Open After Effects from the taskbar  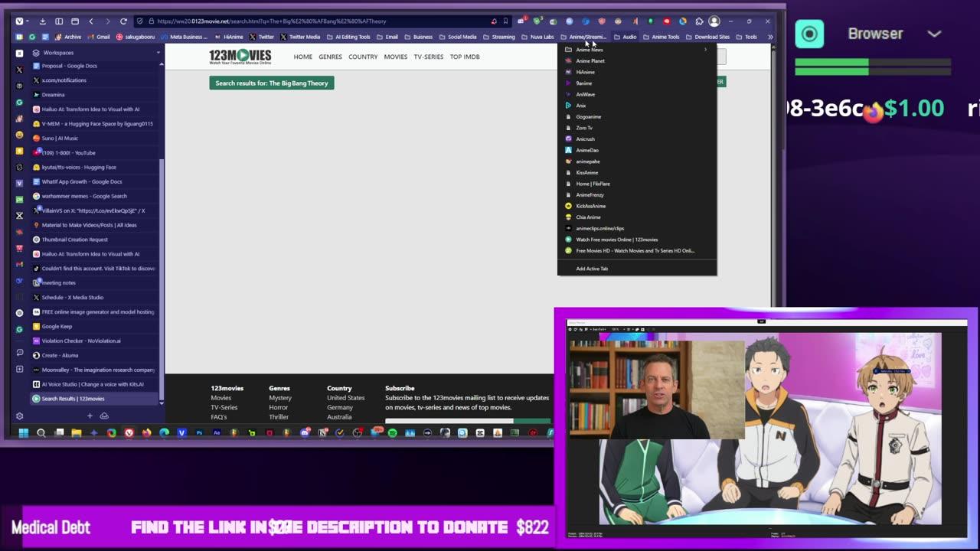(x=217, y=433)
